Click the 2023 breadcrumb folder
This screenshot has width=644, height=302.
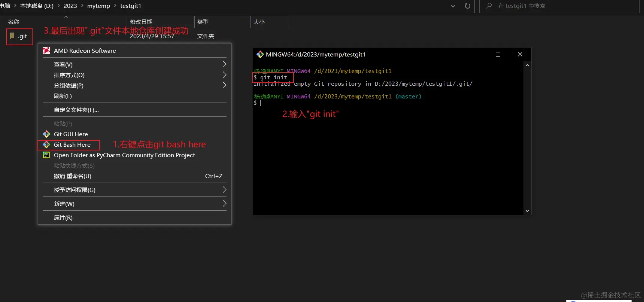pyautogui.click(x=70, y=6)
